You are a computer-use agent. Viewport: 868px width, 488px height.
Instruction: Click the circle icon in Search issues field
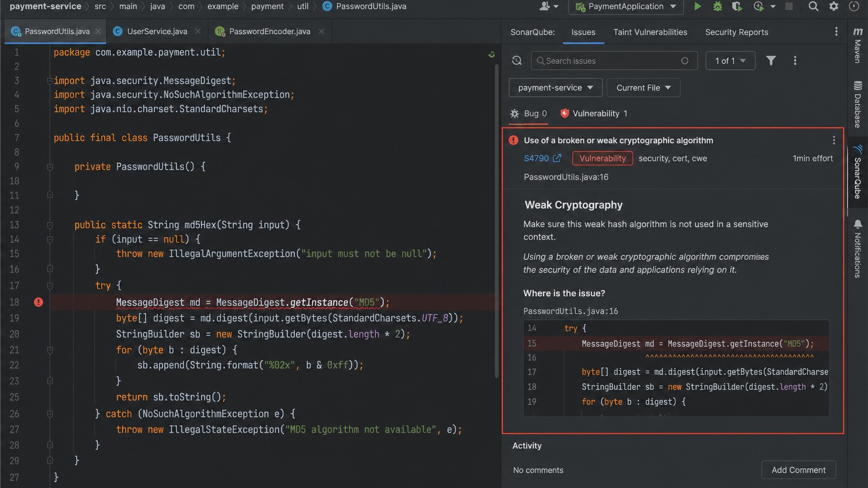[x=685, y=60]
